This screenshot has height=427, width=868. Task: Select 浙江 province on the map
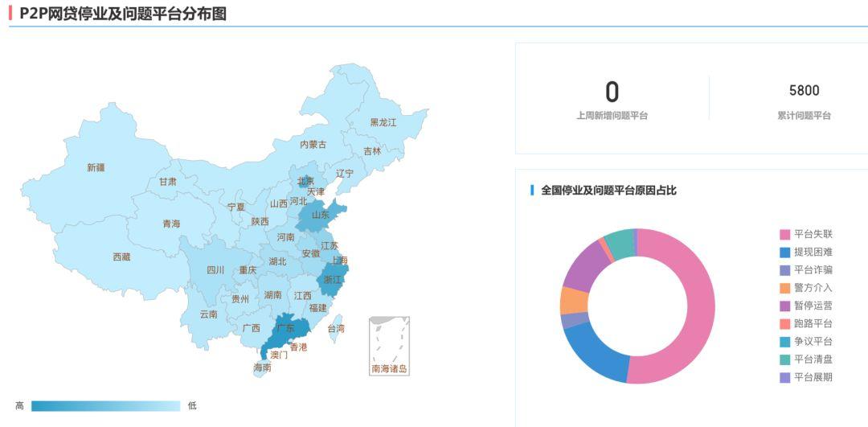tap(332, 280)
